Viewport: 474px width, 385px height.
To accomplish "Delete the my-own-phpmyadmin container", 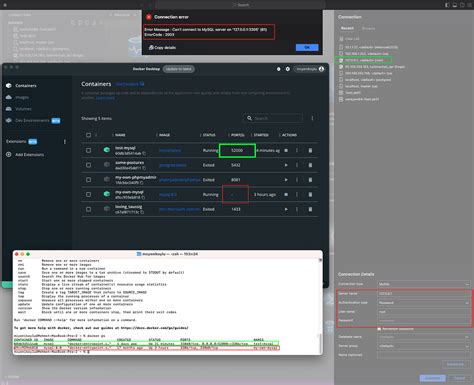I will [x=310, y=180].
